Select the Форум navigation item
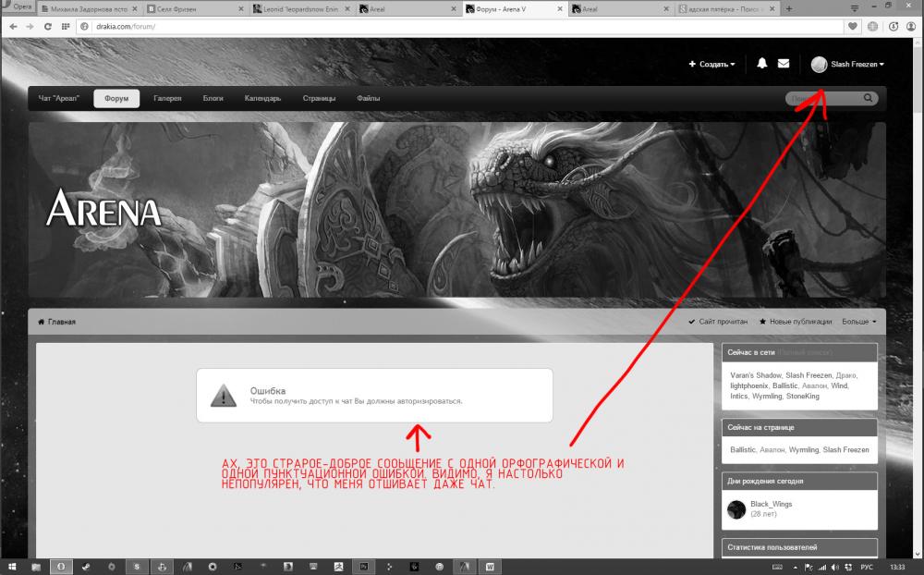The image size is (924, 575). [x=116, y=99]
